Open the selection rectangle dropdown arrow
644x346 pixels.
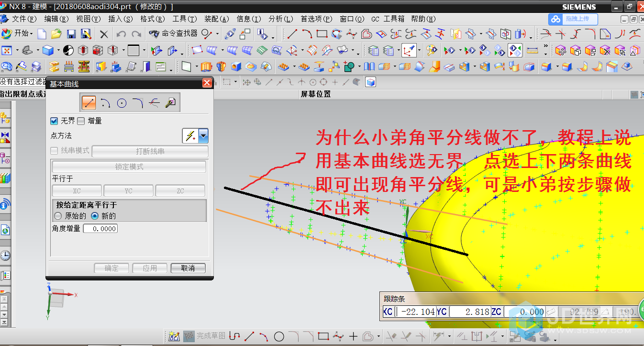coord(236,82)
